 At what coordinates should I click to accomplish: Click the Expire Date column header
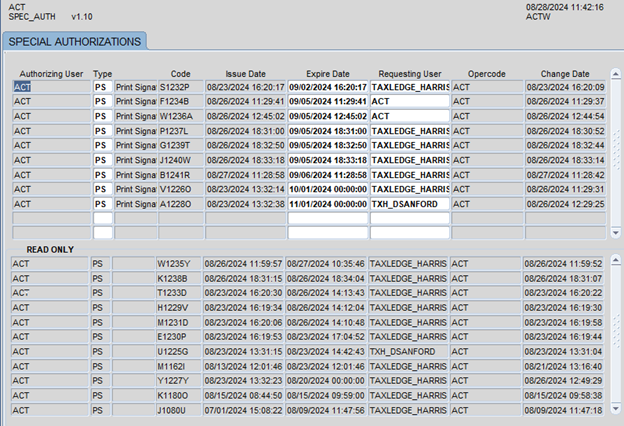[327, 74]
